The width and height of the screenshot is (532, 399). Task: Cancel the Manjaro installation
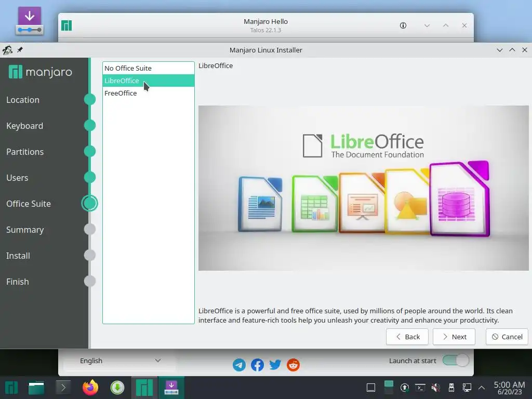[x=507, y=337]
